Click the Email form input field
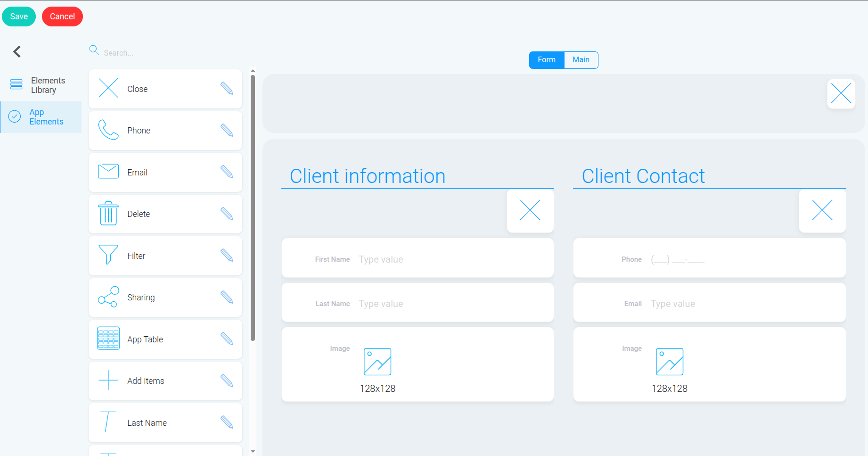Image resolution: width=868 pixels, height=456 pixels. point(709,302)
